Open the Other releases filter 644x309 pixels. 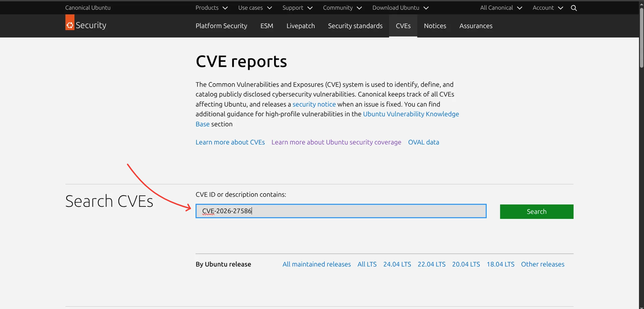[543, 264]
